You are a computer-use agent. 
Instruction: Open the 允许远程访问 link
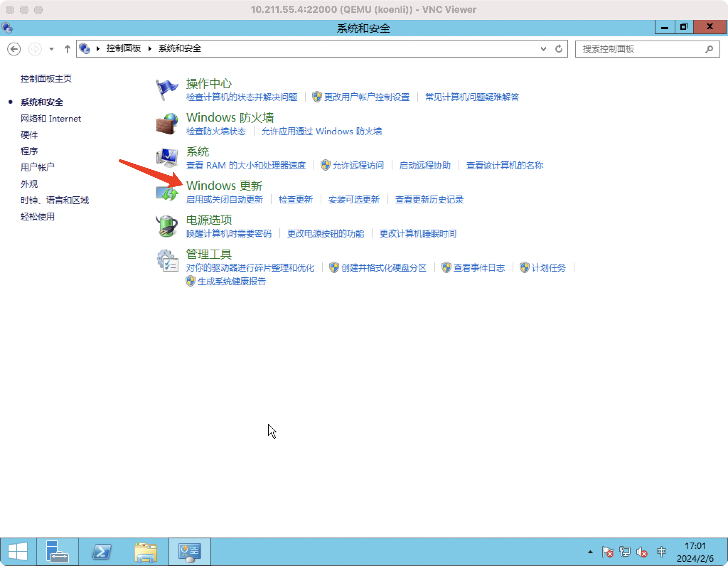pos(358,165)
